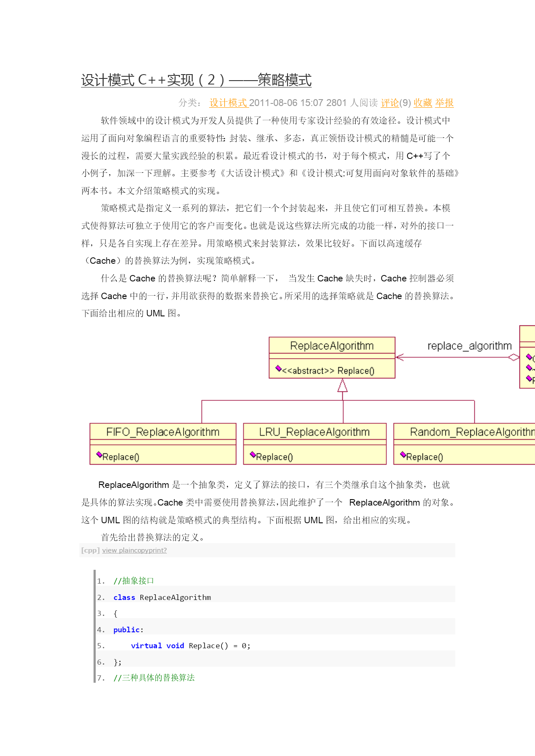Click code line 3 opening brace

[116, 613]
